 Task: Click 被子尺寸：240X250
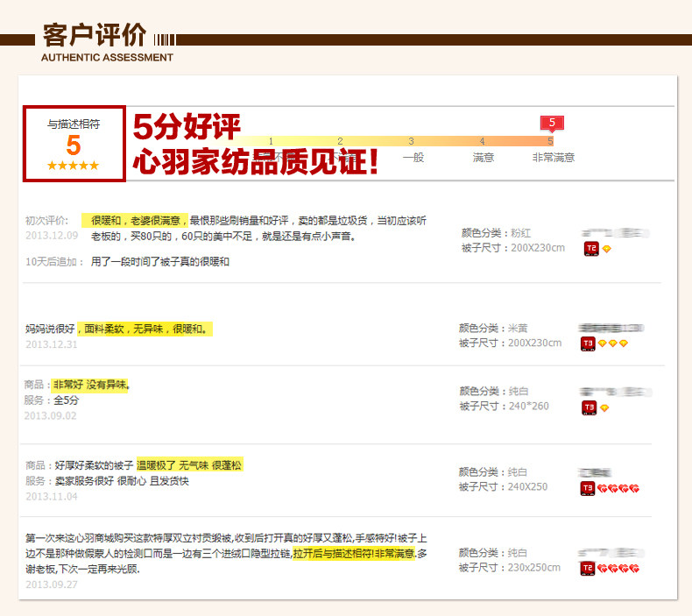click(503, 487)
